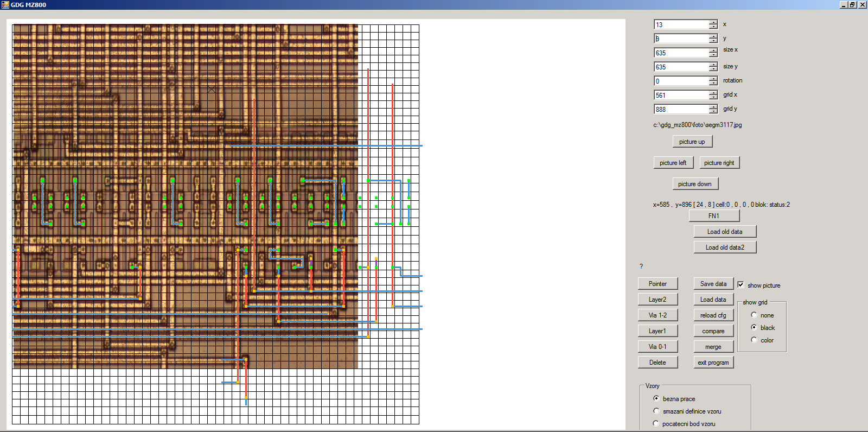Select the Via 1-2 tool
The image size is (868, 432).
pyautogui.click(x=658, y=315)
